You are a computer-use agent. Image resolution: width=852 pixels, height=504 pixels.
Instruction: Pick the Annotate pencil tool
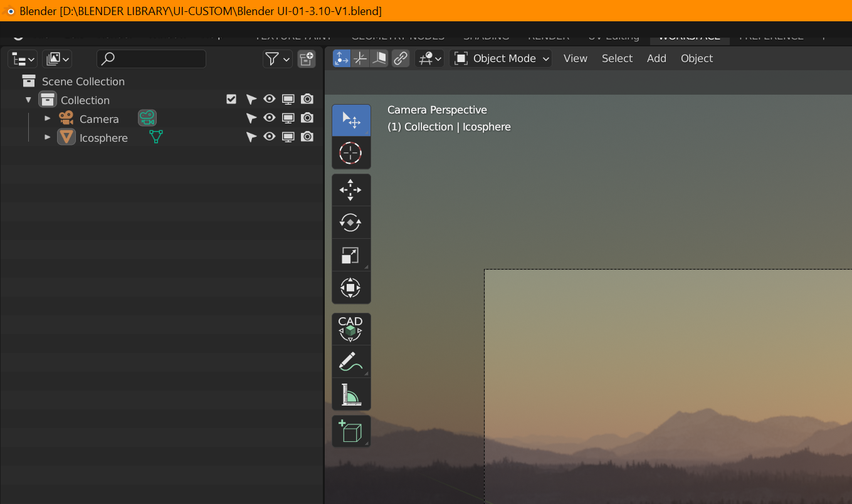tap(351, 362)
